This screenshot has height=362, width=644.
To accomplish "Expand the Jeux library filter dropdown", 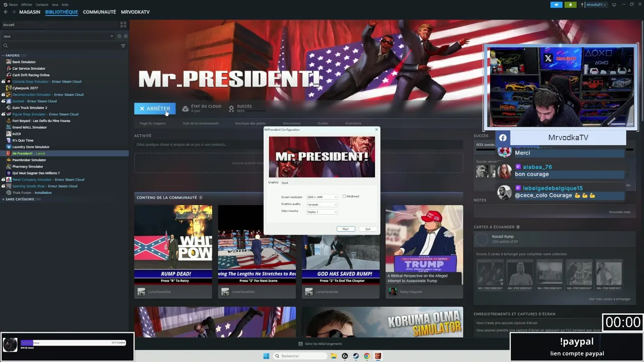I will coord(112,36).
